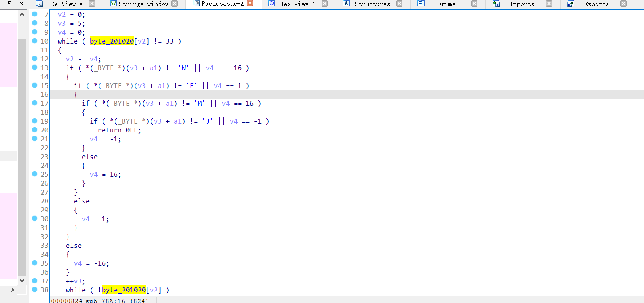Click the left panel vertical scrollbar thumb
644x303 pixels.
[22, 155]
